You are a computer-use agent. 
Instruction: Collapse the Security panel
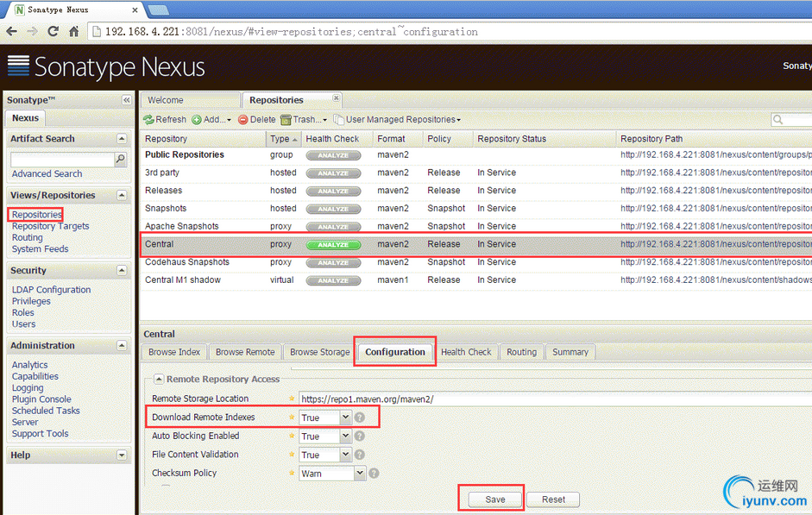click(x=121, y=270)
